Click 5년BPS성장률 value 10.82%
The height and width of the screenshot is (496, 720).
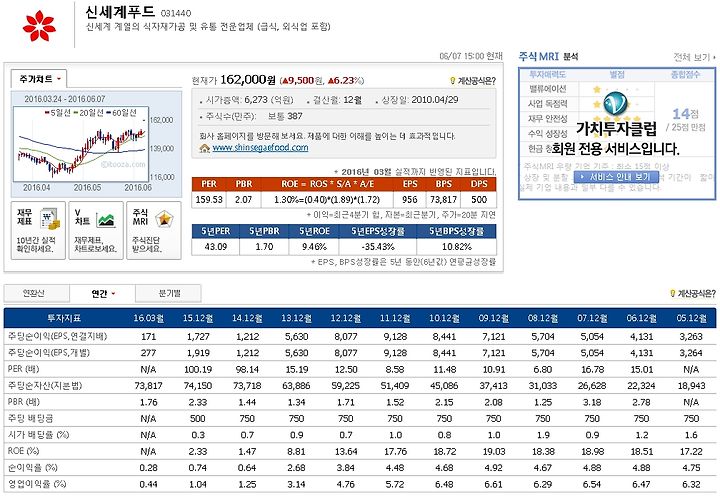click(x=457, y=247)
